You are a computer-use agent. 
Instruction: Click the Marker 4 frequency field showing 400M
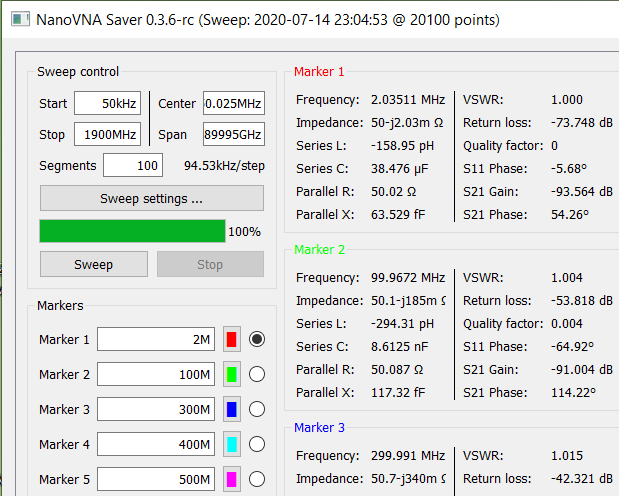pyautogui.click(x=156, y=444)
